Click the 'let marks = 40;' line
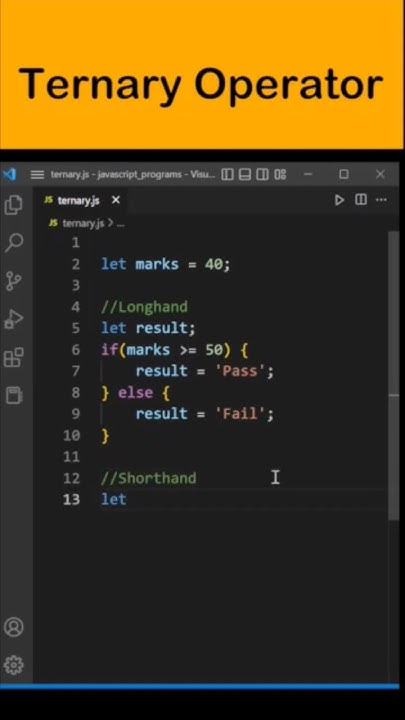Image resolution: width=405 pixels, height=720 pixels. coord(165,264)
